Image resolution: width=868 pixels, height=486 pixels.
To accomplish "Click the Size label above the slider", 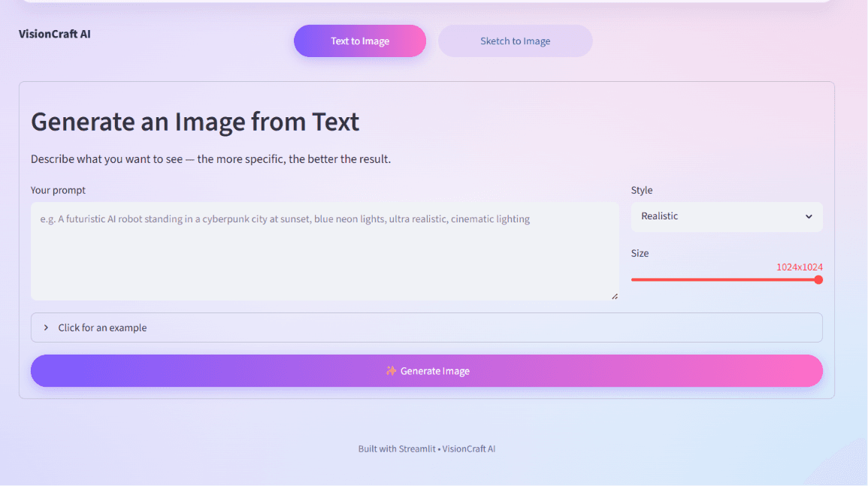I will 640,253.
